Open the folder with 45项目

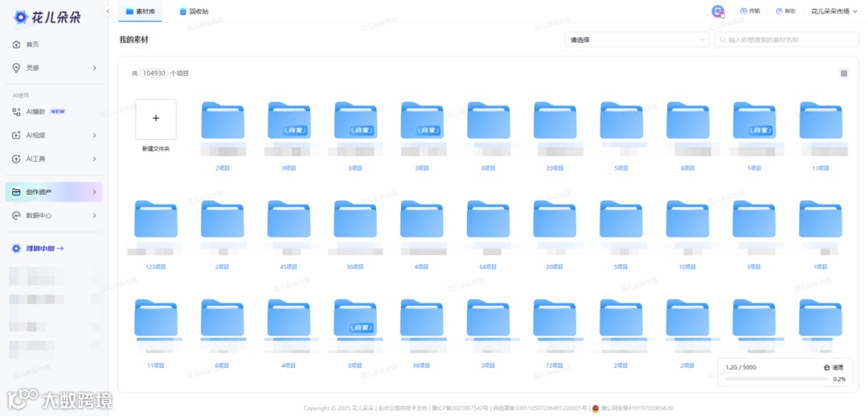tap(289, 219)
